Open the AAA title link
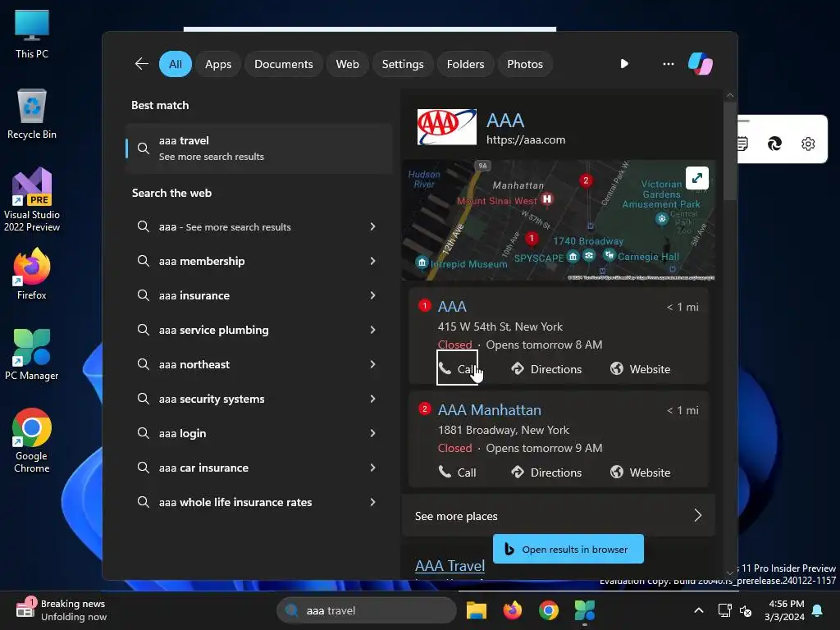Image resolution: width=840 pixels, height=630 pixels. click(x=505, y=121)
